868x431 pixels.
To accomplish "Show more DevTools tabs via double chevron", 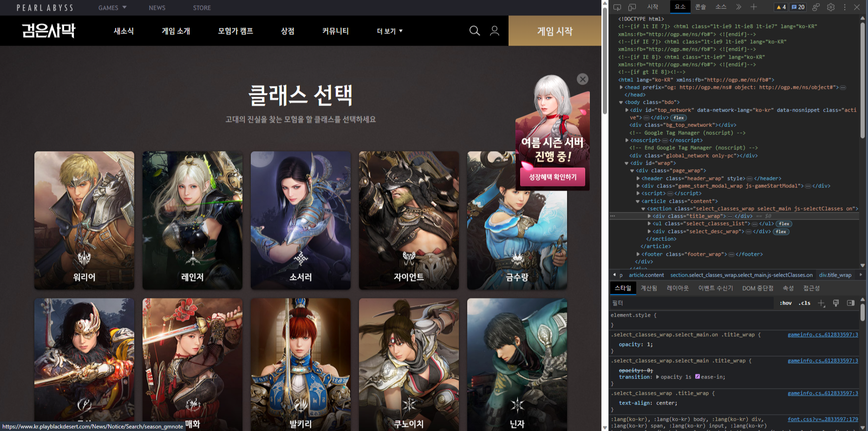I will pyautogui.click(x=738, y=7).
